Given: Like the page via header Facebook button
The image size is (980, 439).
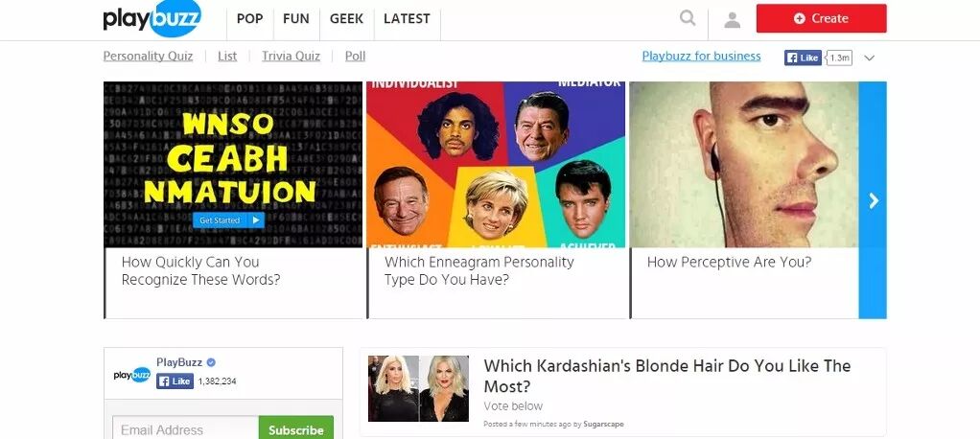Looking at the screenshot, I should tap(803, 58).
